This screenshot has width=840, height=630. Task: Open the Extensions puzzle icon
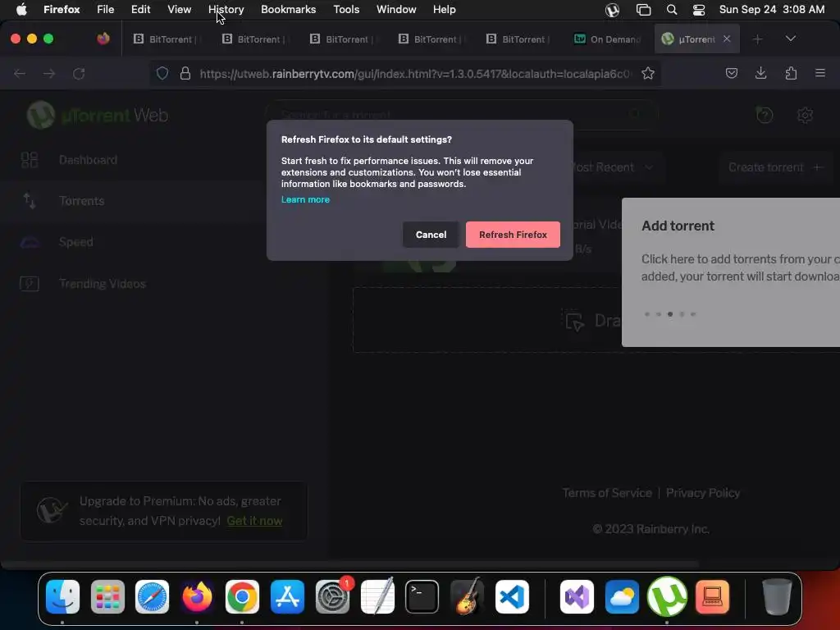pyautogui.click(x=791, y=73)
